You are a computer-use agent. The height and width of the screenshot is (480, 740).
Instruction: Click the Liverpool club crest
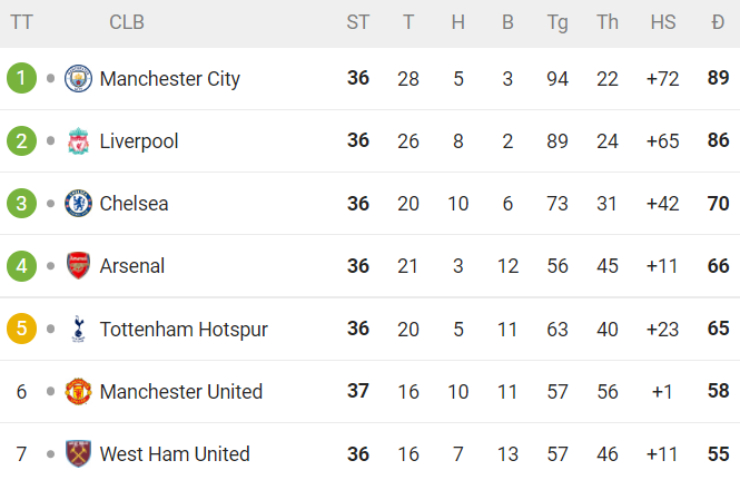coord(78,141)
